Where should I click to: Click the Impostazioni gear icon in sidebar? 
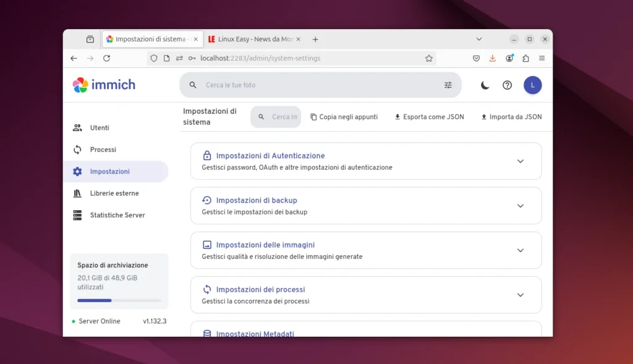pyautogui.click(x=77, y=172)
